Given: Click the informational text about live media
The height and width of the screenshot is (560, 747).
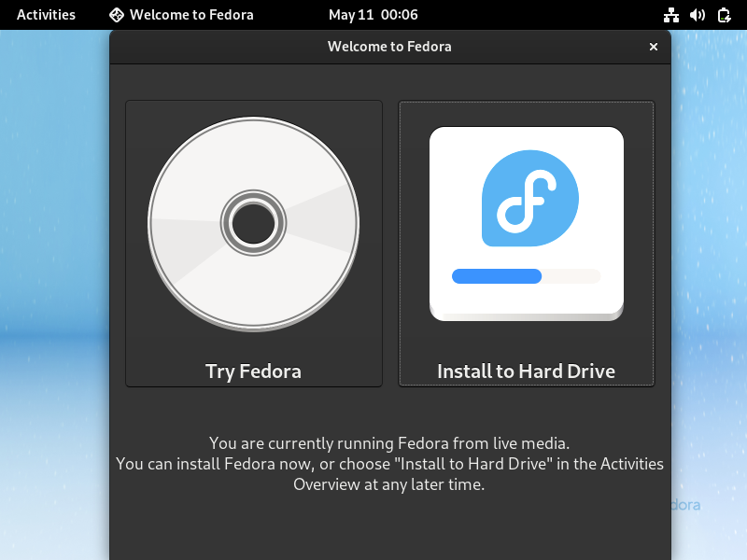Looking at the screenshot, I should click(389, 464).
